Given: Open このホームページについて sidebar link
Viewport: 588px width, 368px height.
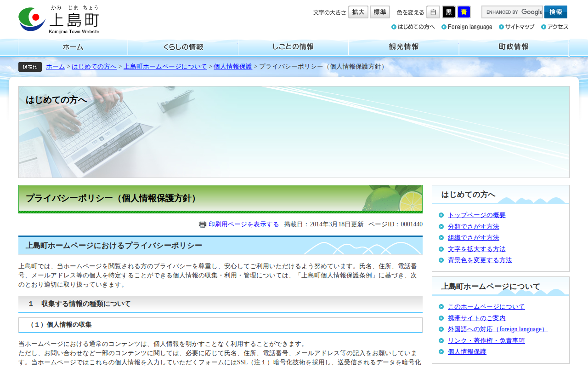Looking at the screenshot, I should [486, 306].
